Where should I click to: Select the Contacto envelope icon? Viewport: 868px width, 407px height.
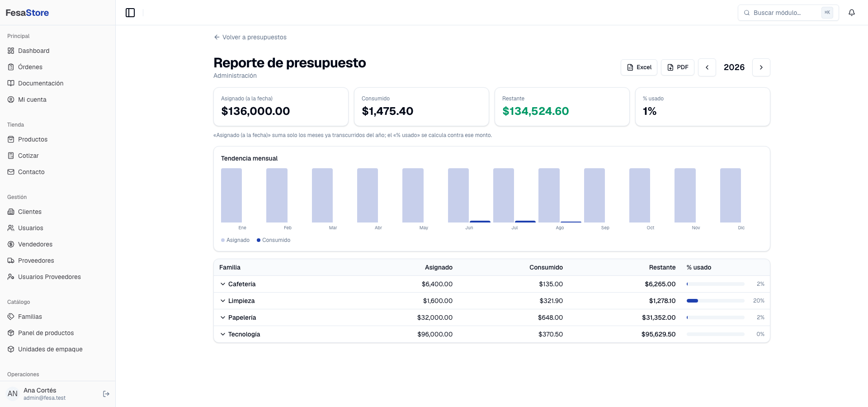pyautogui.click(x=11, y=172)
